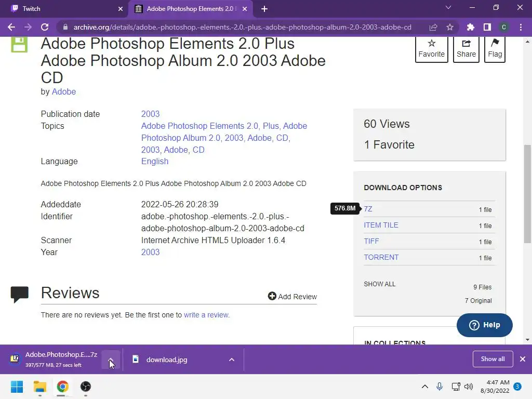The width and height of the screenshot is (532, 399).
Task: Open OBS Studio from the taskbar
Action: pos(86,387)
